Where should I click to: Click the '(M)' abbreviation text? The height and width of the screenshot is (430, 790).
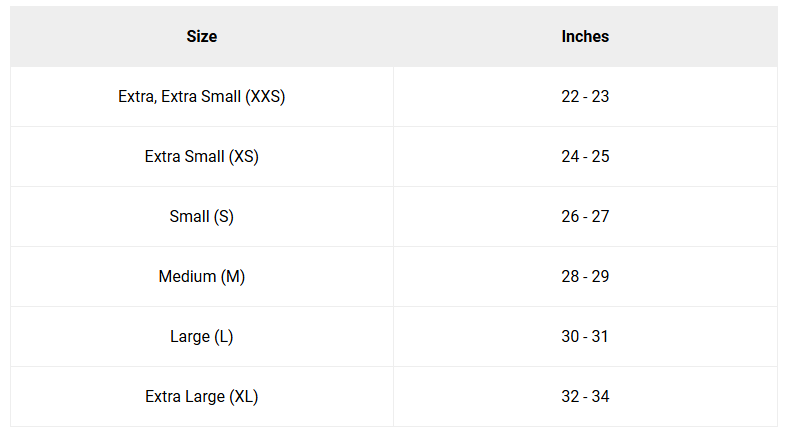click(x=233, y=277)
